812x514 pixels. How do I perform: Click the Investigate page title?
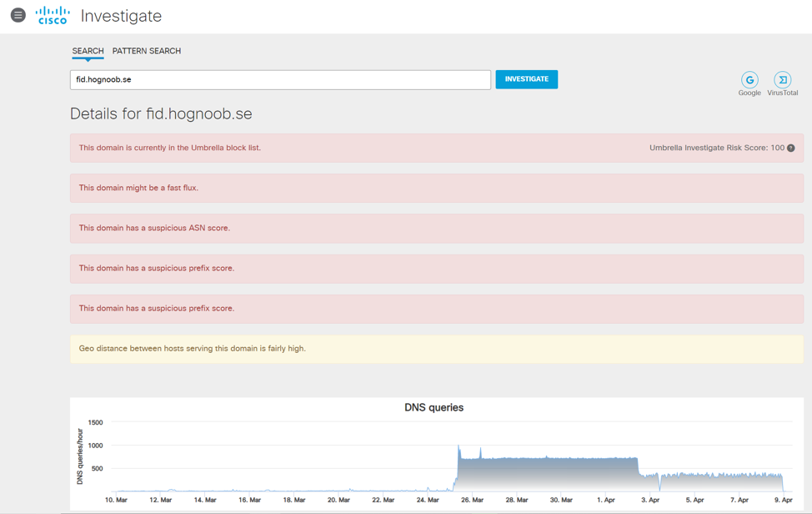tap(121, 16)
